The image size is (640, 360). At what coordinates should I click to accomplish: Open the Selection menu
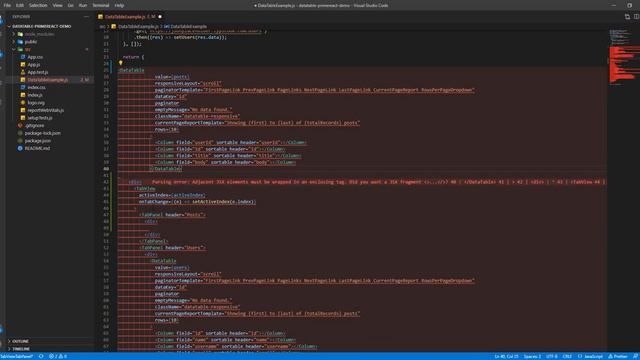pyautogui.click(x=38, y=5)
